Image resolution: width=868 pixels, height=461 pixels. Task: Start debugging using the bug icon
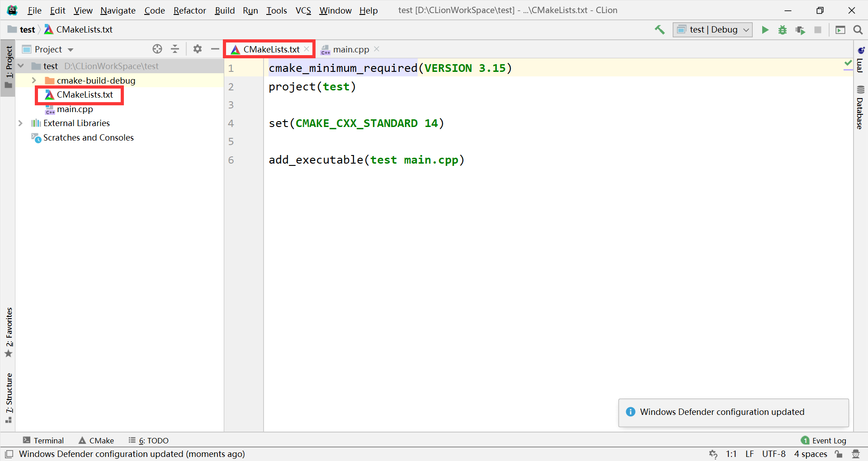(783, 30)
